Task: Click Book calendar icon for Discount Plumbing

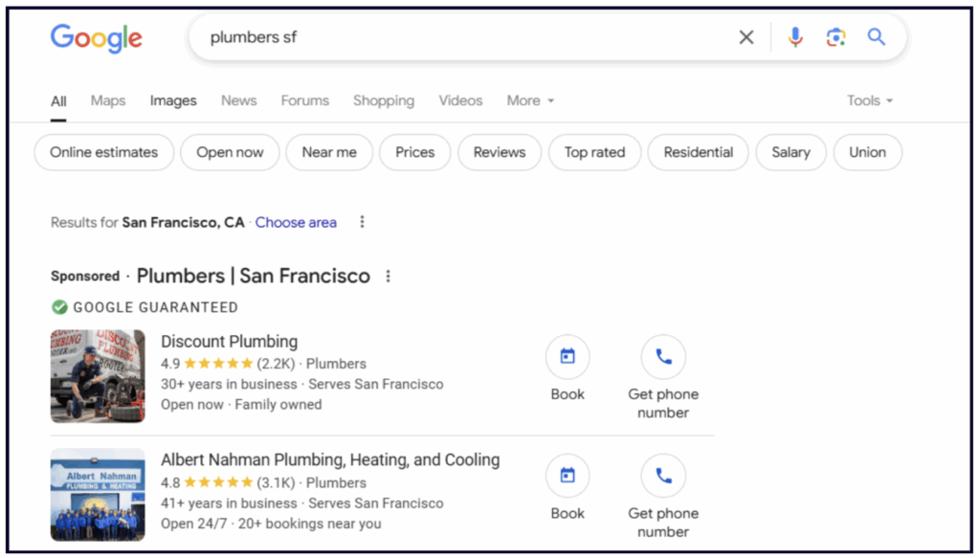Action: tap(568, 357)
